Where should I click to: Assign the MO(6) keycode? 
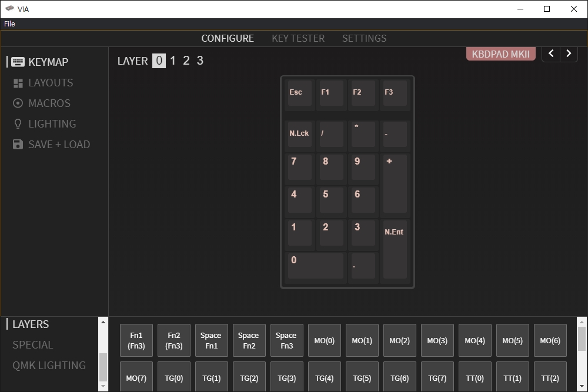[550, 340]
